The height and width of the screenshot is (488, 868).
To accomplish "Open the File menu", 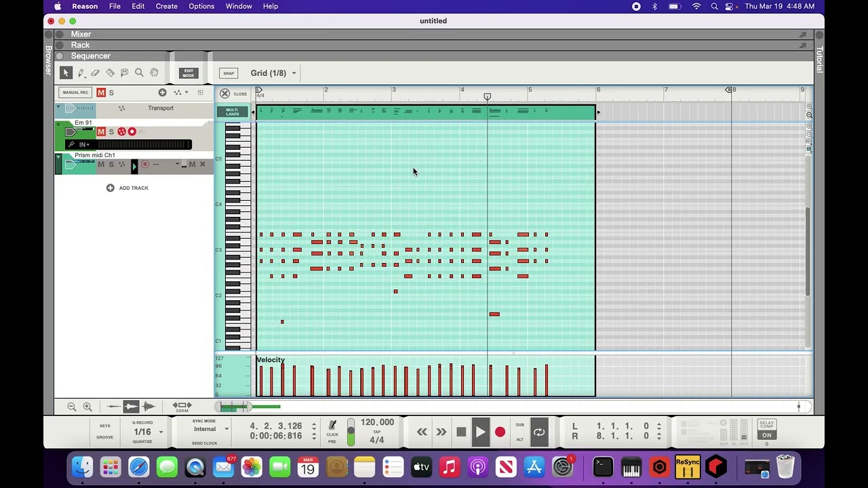I will [115, 6].
